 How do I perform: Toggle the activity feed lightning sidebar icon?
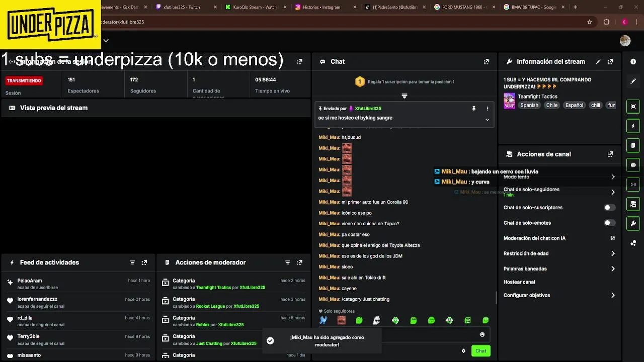click(x=633, y=126)
